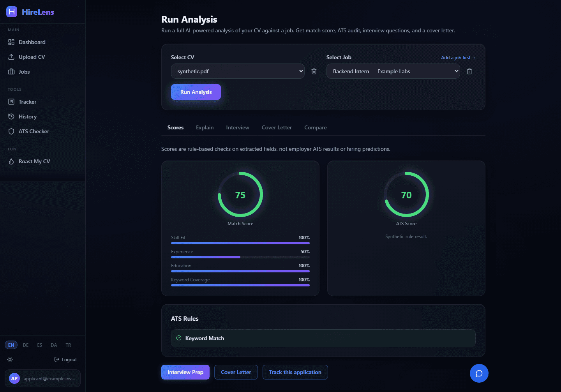Click the bottom Cover Letter button
Image resolution: width=561 pixels, height=392 pixels.
click(x=236, y=372)
